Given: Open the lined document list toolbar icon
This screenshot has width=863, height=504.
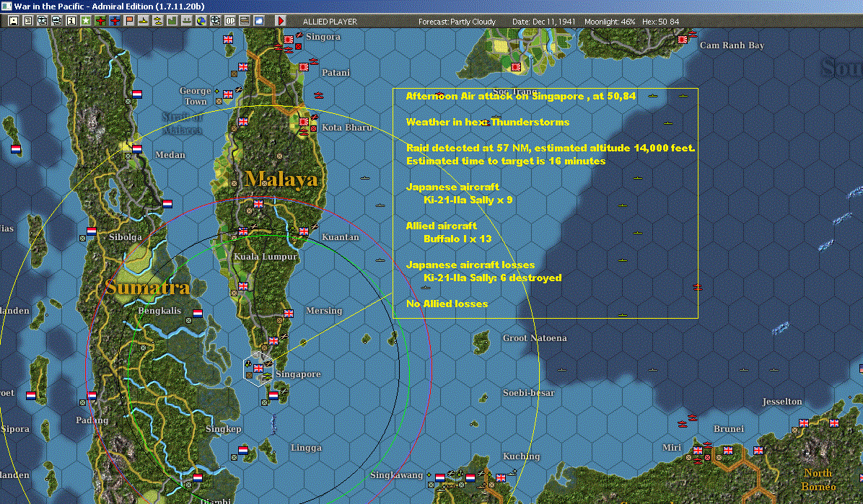Looking at the screenshot, I should point(27,21).
